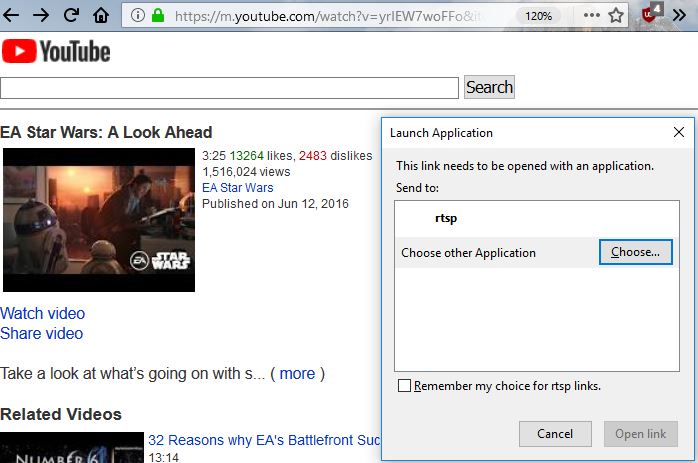Open the page actions three-dot menu
Viewport: 698px width, 463px height.
click(592, 16)
